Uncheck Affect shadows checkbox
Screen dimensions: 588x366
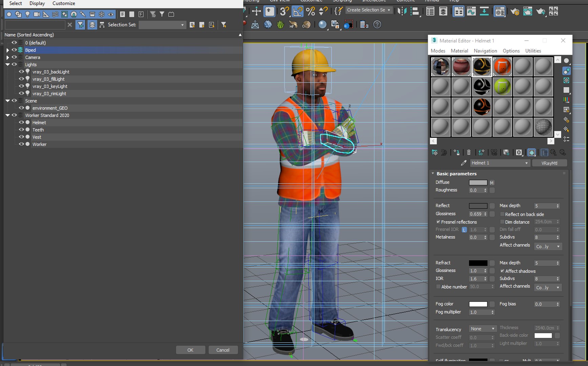[x=502, y=271]
